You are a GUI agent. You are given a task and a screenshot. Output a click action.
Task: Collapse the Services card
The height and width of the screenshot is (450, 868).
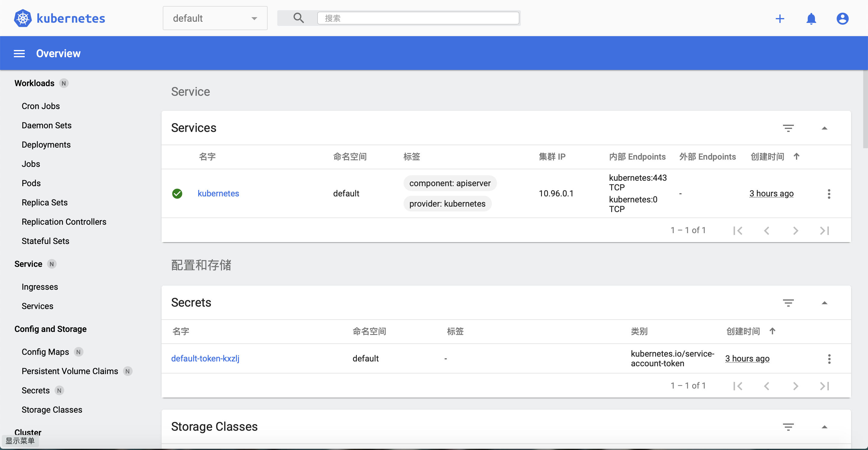click(x=824, y=128)
